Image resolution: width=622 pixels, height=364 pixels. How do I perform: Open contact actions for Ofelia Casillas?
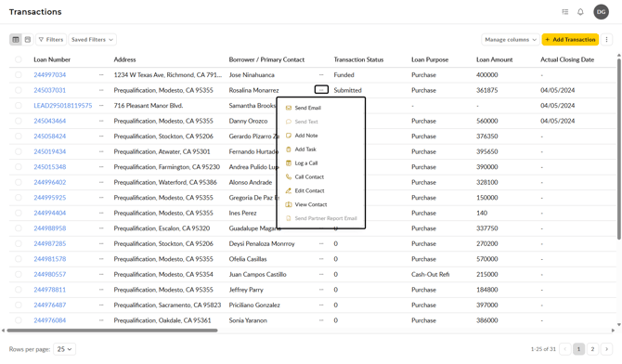pos(321,259)
